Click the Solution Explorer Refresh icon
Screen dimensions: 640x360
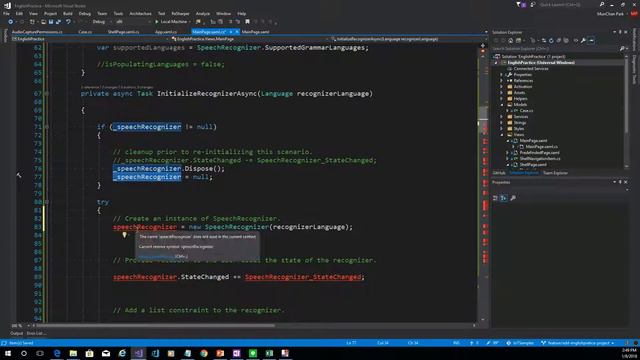(x=551, y=40)
